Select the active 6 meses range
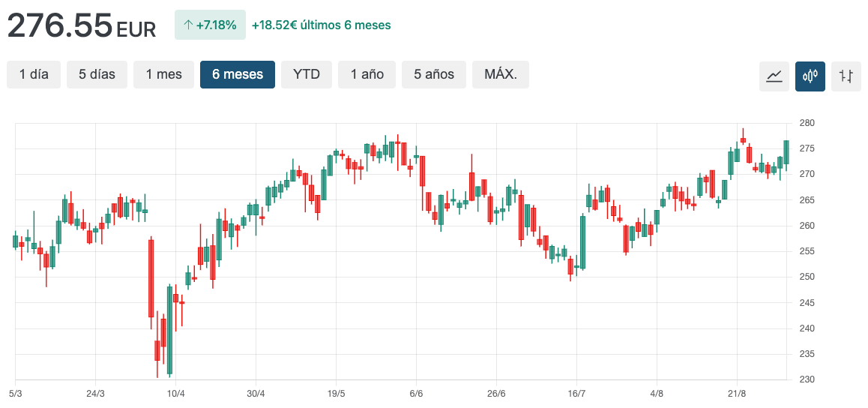Viewport: 868px width, 408px height. tap(237, 74)
